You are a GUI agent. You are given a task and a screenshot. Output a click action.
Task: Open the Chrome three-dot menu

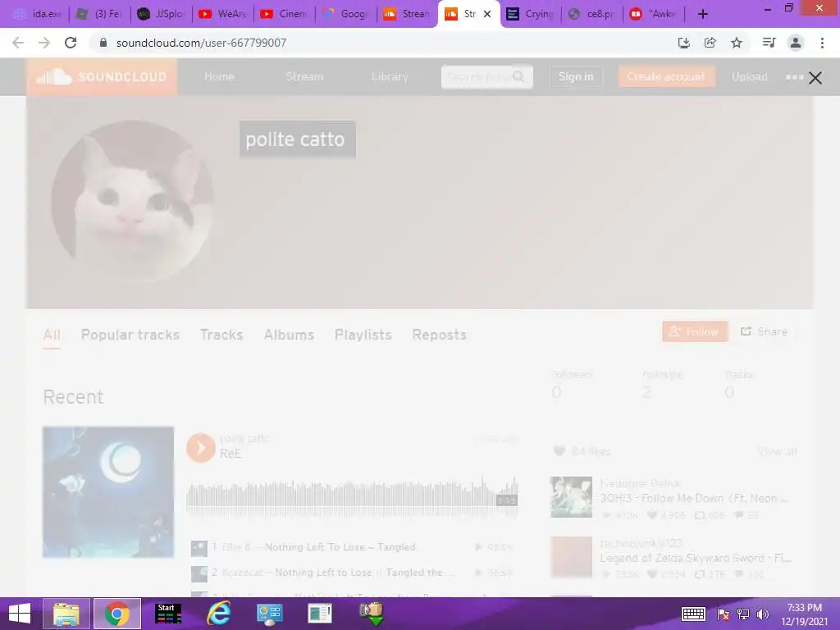(x=822, y=43)
